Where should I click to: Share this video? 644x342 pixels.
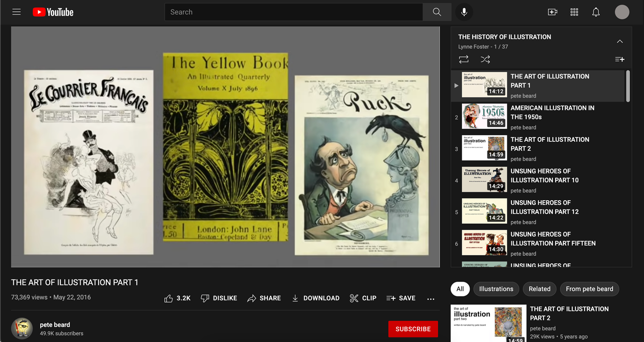click(x=264, y=298)
